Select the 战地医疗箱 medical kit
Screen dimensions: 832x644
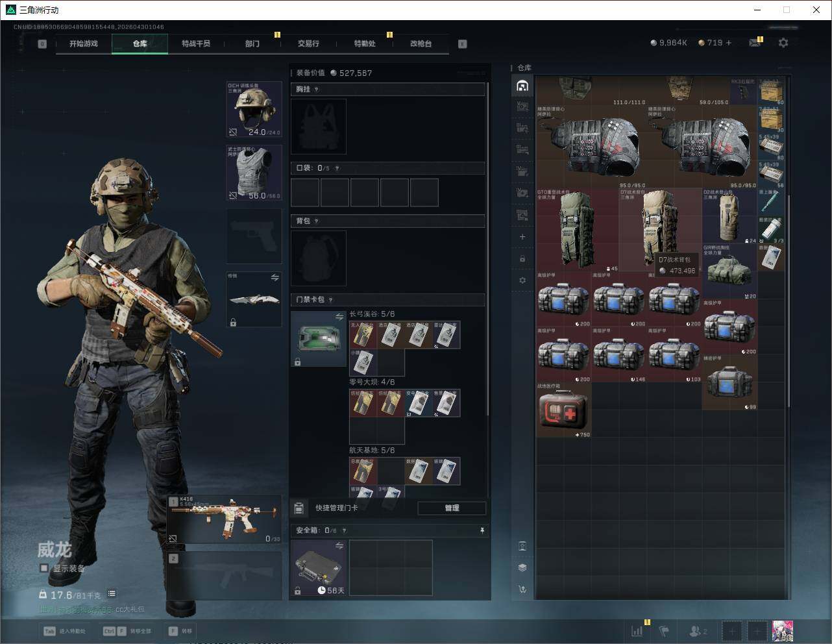point(564,410)
